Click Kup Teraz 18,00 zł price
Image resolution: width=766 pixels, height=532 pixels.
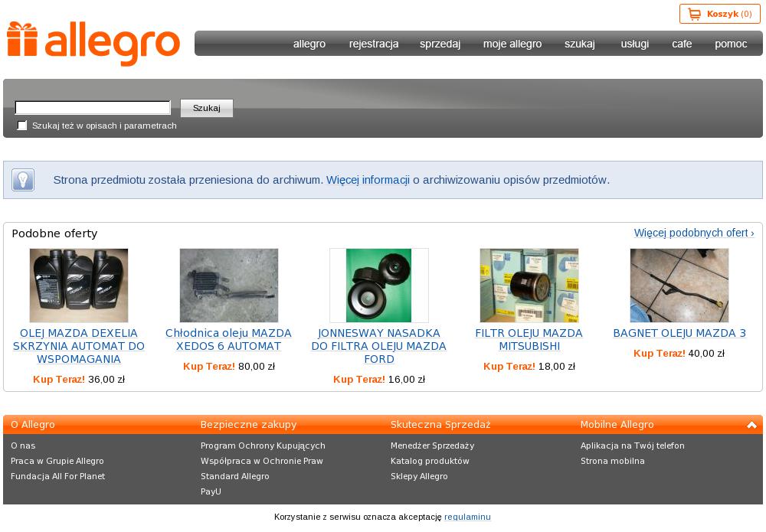point(529,367)
